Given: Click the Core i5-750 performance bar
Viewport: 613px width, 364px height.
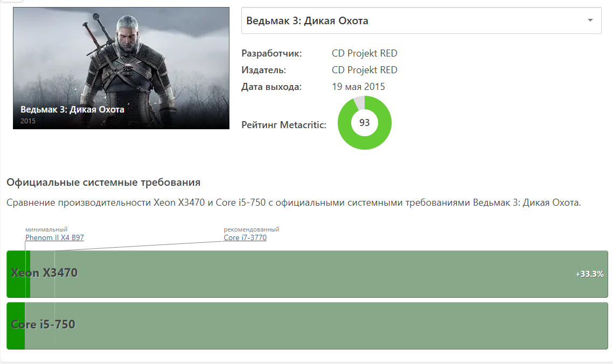Looking at the screenshot, I should coord(307,325).
